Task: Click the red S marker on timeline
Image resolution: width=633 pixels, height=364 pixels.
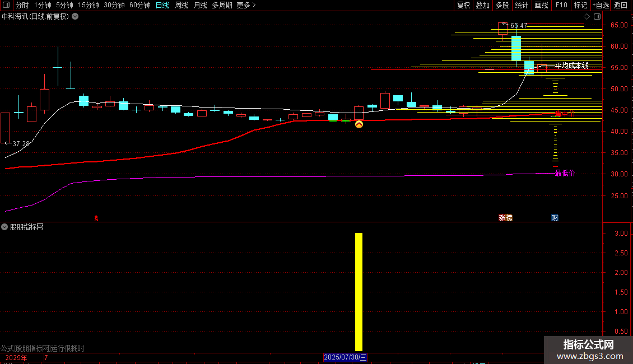Action: (96, 218)
